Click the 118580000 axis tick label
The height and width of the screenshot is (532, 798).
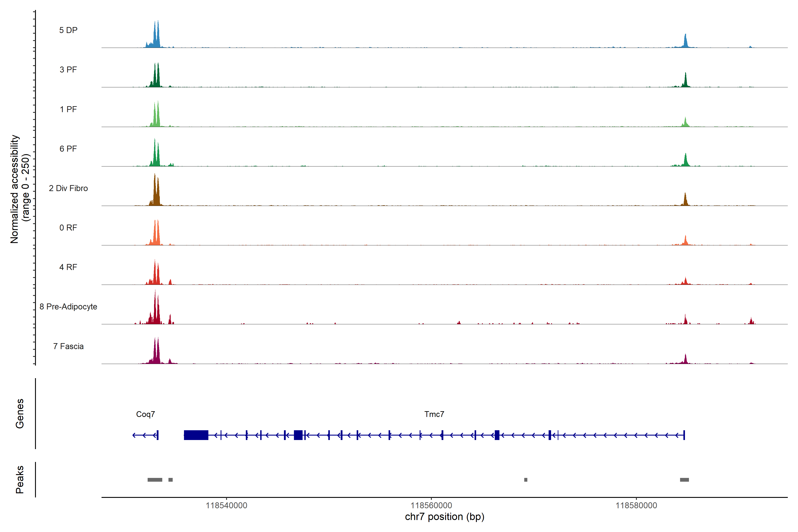[x=636, y=506]
